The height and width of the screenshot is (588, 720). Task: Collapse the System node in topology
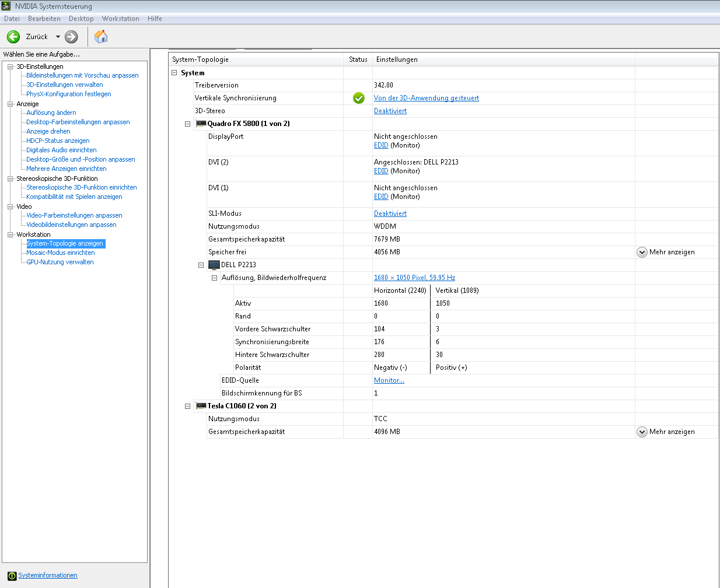point(174,73)
